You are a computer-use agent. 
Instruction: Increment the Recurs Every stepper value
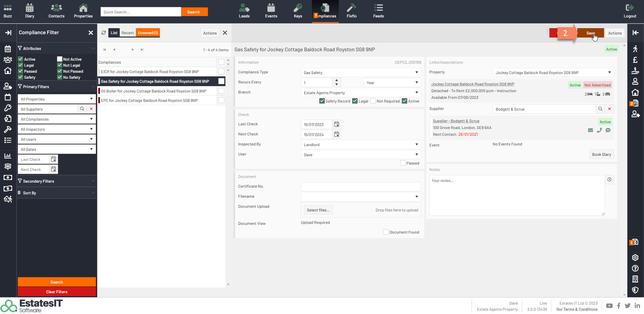[x=336, y=80]
